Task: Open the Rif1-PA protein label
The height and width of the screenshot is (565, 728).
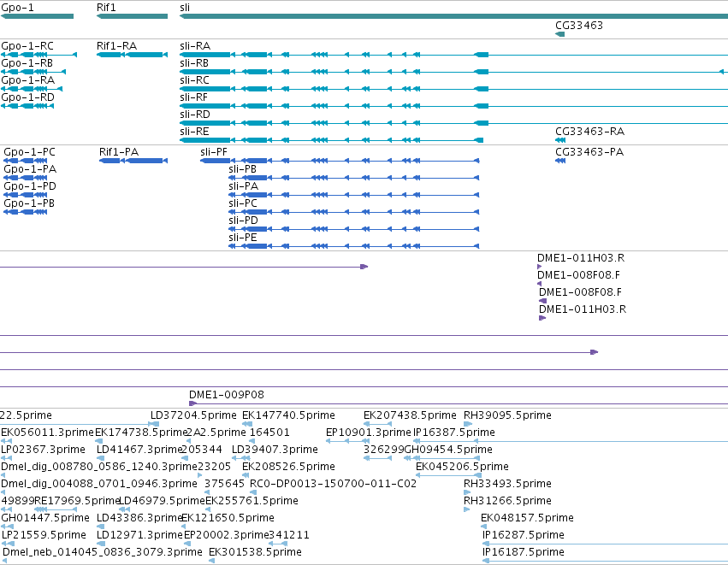Action: pos(119,152)
